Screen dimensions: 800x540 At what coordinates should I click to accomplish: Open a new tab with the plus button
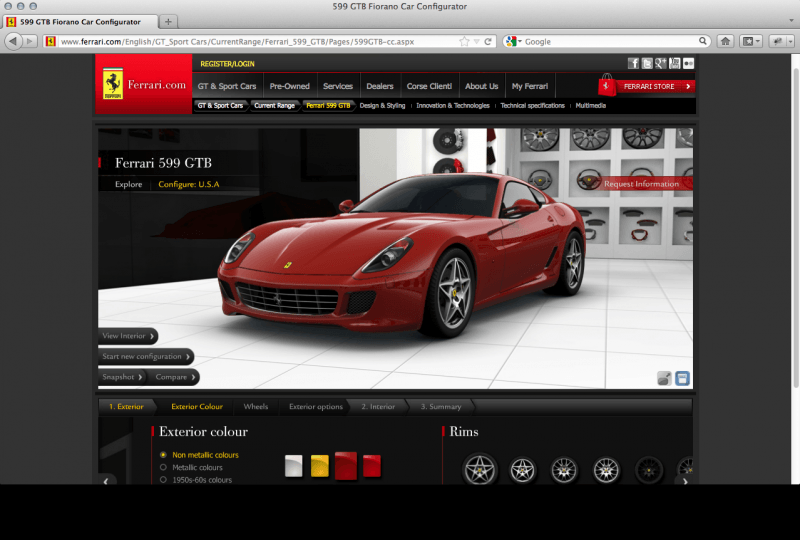click(168, 21)
